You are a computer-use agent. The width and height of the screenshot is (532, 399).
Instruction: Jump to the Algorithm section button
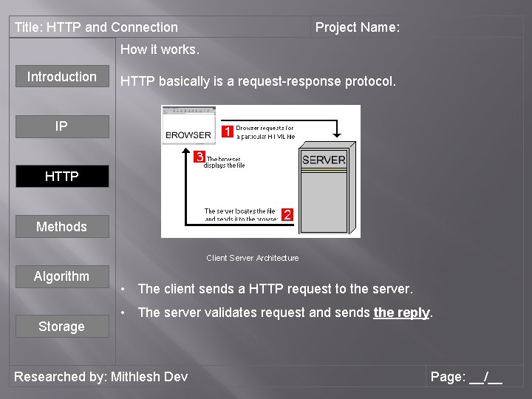point(62,276)
